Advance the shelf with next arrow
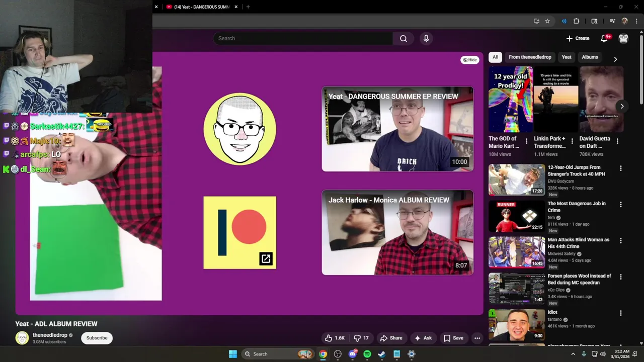Viewport: 644px width, 362px height. coord(622,106)
